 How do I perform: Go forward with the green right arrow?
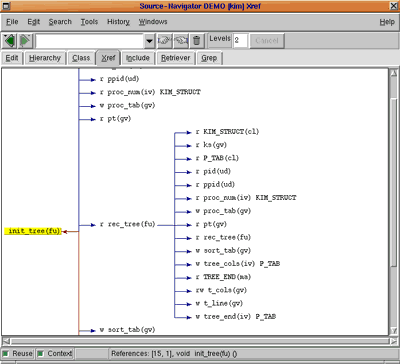point(25,41)
